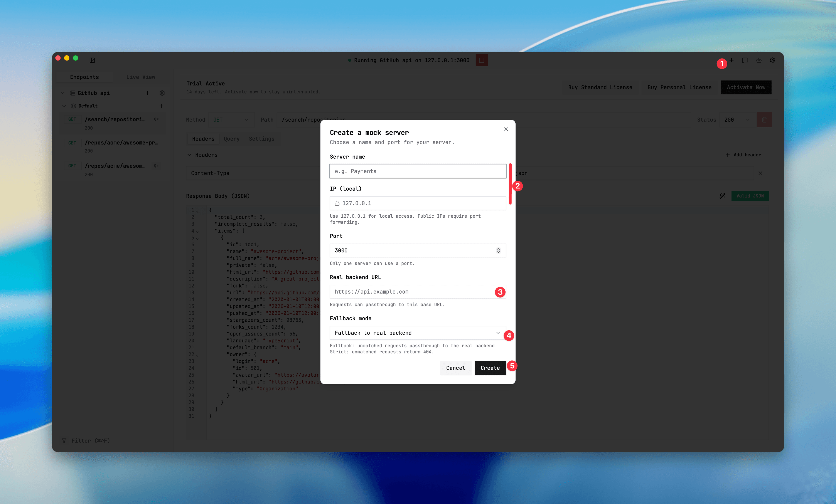The height and width of the screenshot is (504, 836).
Task: Format JSON with the magic wand icon
Action: pos(722,196)
